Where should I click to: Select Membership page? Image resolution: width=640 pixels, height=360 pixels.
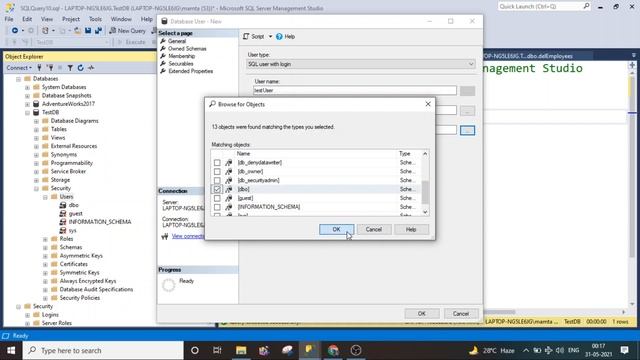pos(182,56)
